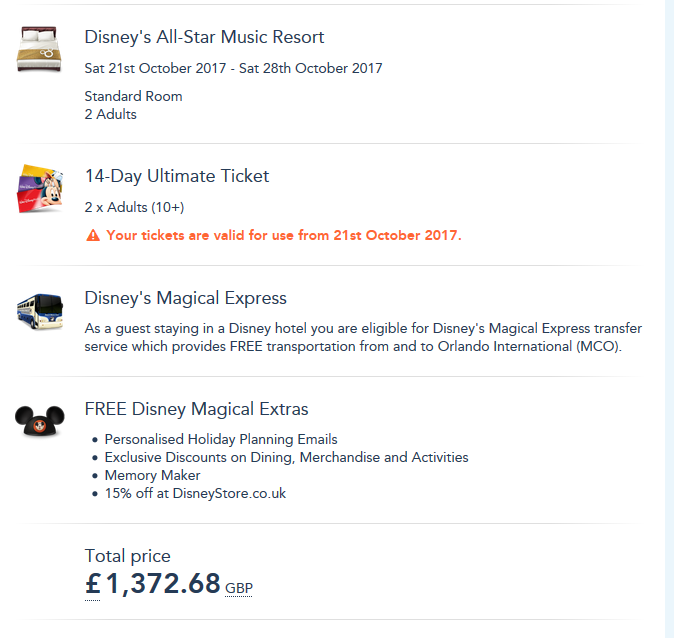Click the Magical Express bus icon
The image size is (674, 638).
39,310
